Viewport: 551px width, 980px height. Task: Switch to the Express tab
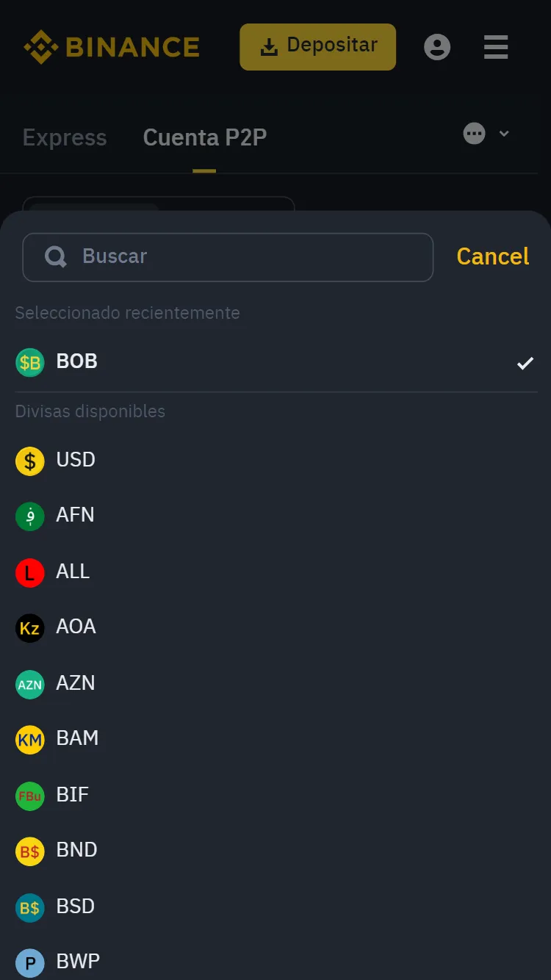pyautogui.click(x=65, y=137)
